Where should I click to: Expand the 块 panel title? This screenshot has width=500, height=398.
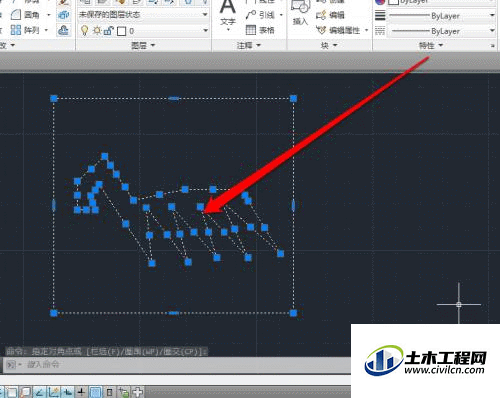pos(329,45)
